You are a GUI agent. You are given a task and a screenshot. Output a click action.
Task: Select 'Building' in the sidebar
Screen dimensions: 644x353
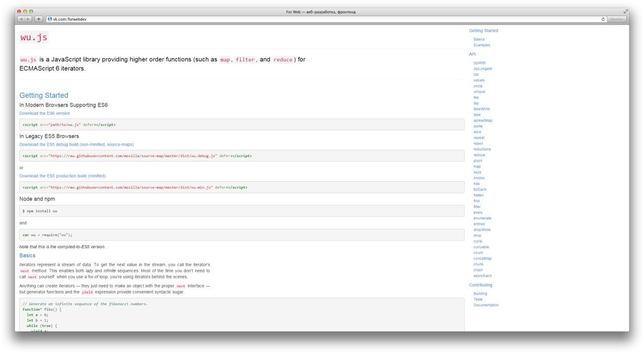point(480,294)
